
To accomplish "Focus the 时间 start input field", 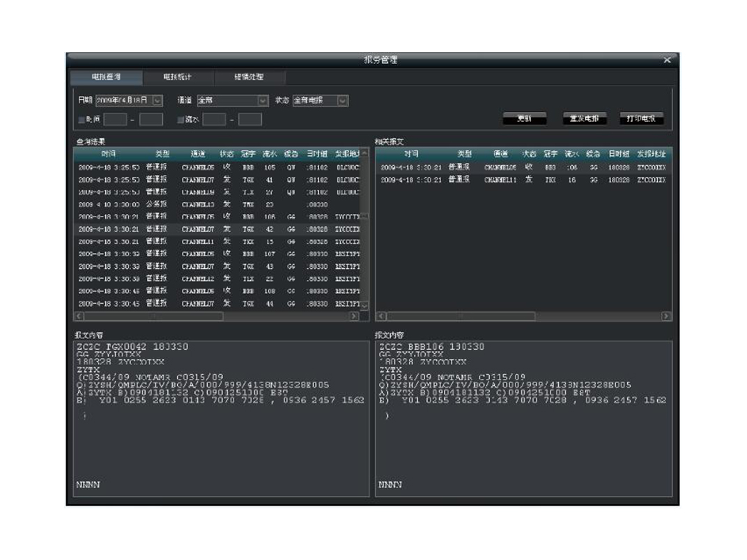I will (115, 120).
